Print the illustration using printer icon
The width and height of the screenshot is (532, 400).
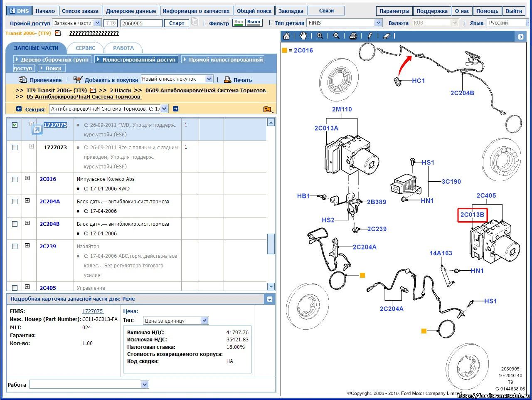click(353, 36)
